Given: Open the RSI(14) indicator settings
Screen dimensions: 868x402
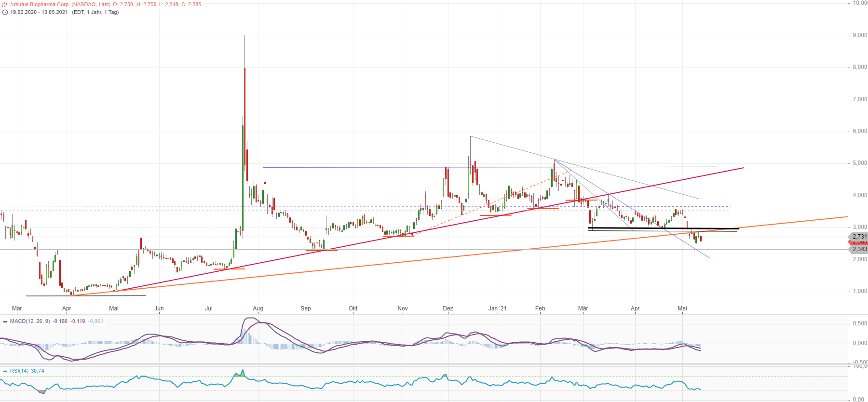Looking at the screenshot, I should pos(19,371).
